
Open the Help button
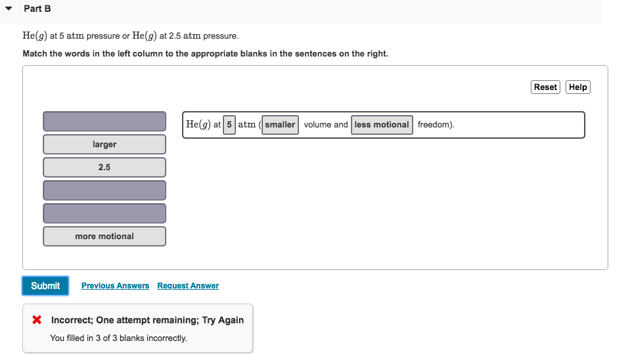[x=577, y=87]
